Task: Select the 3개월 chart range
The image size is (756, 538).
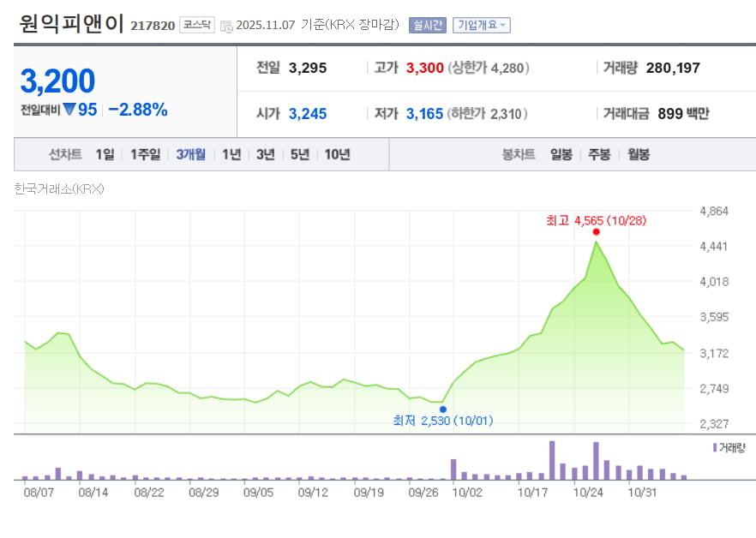Action: click(190, 154)
